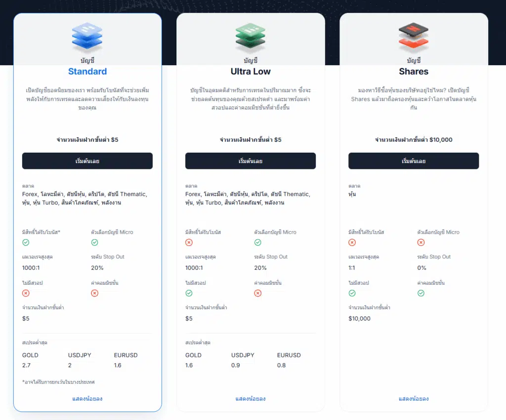This screenshot has width=506, height=420.
Task: Click Shares card description paragraph
Action: [x=414, y=99]
